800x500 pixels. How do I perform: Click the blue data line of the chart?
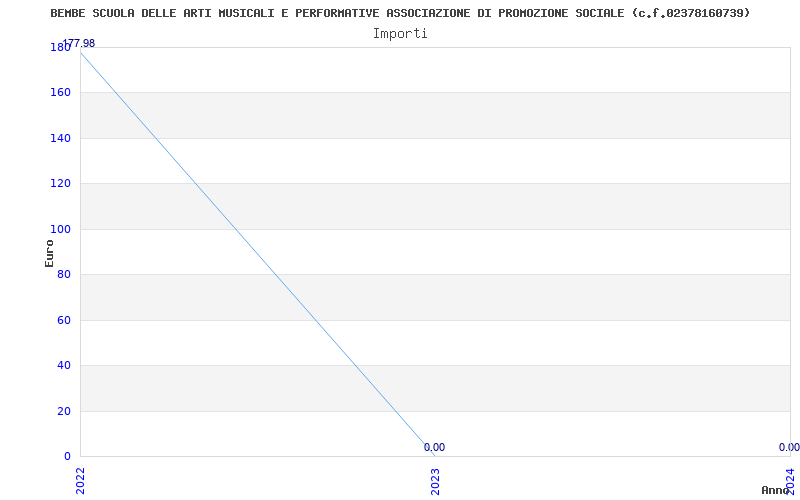coord(258,254)
